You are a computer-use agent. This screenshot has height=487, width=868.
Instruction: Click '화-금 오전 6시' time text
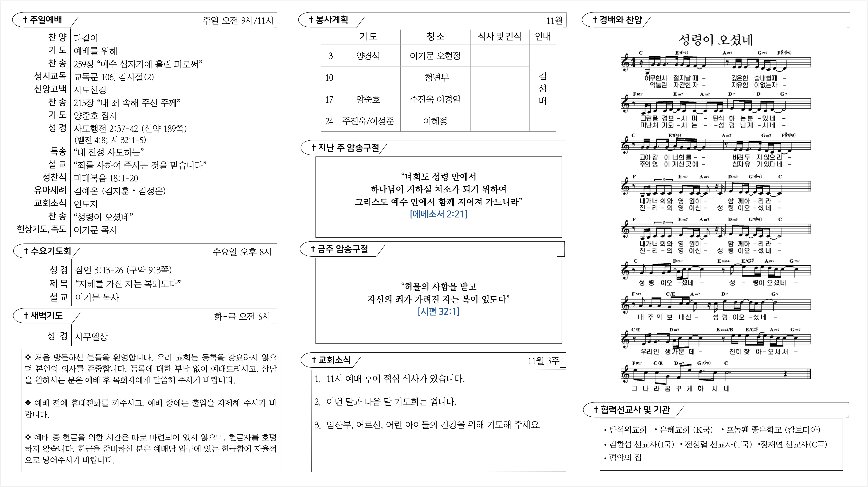(242, 316)
